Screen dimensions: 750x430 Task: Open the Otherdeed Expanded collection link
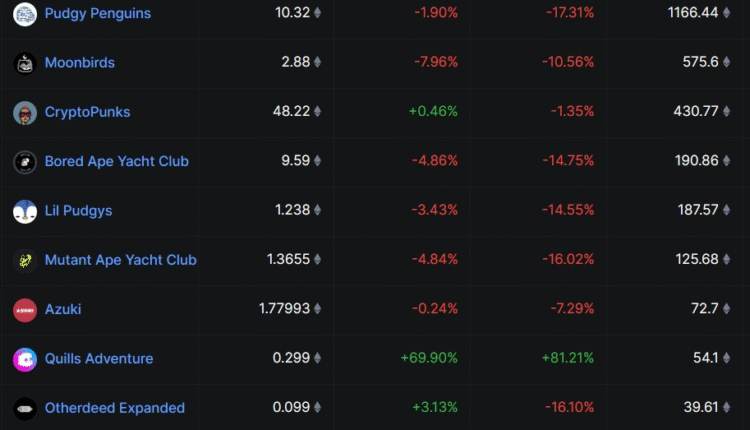[x=114, y=408]
